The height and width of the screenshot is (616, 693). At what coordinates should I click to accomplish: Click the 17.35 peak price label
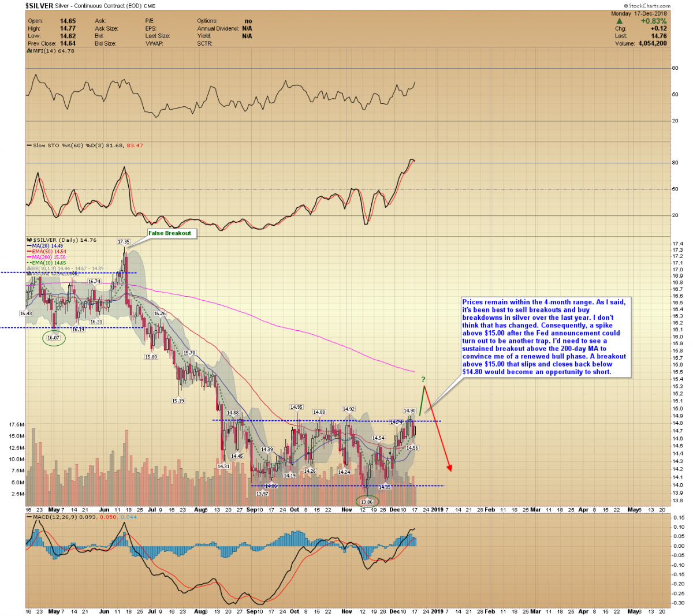(x=124, y=242)
